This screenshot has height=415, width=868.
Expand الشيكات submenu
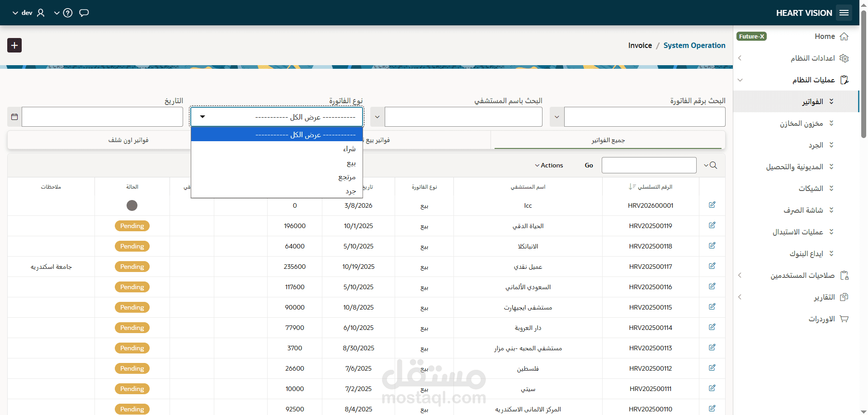coord(831,188)
